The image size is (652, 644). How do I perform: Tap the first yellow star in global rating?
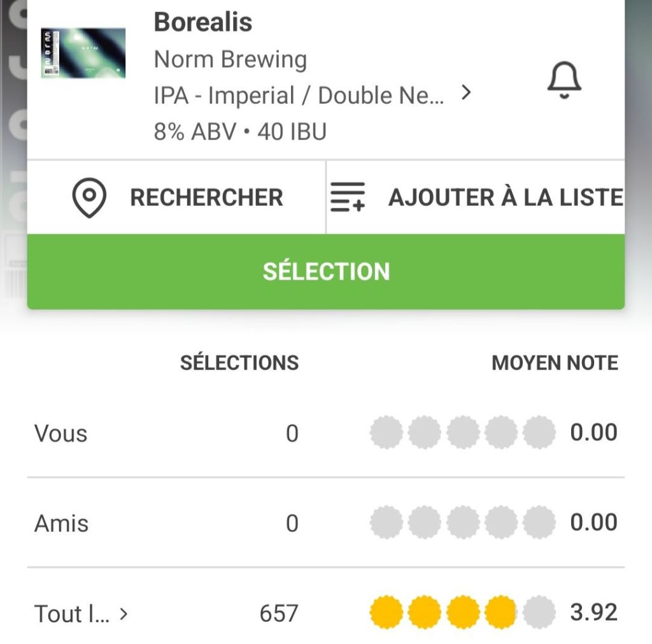click(386, 613)
